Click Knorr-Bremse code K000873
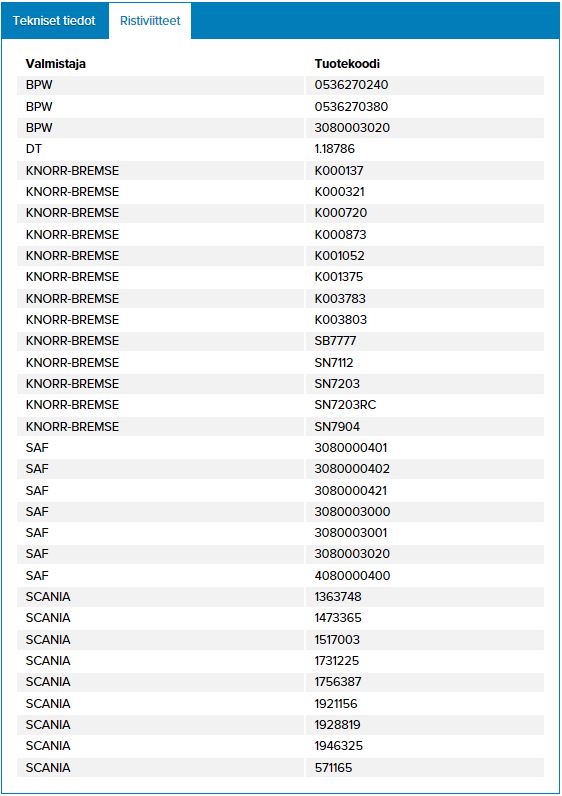 pos(340,235)
